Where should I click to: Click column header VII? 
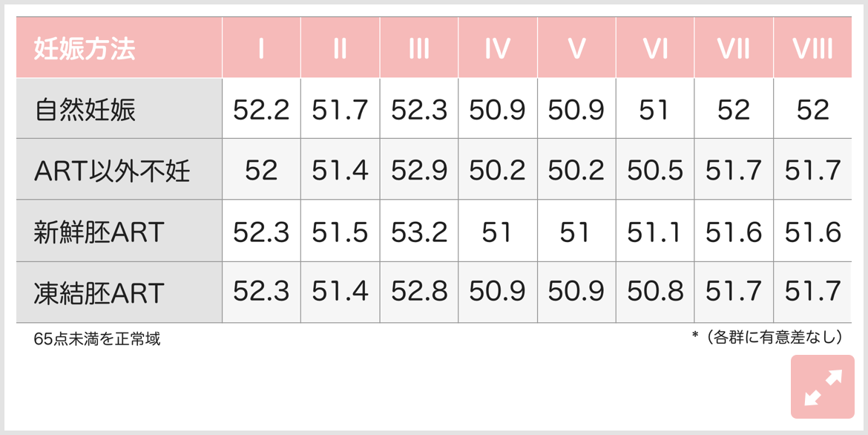pyautogui.click(x=734, y=49)
